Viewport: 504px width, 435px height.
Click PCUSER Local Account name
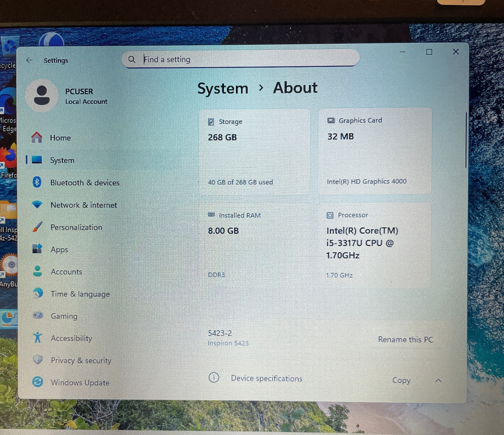point(86,96)
